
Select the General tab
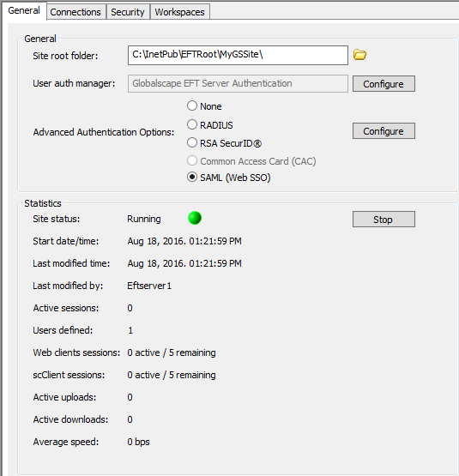pos(24,10)
